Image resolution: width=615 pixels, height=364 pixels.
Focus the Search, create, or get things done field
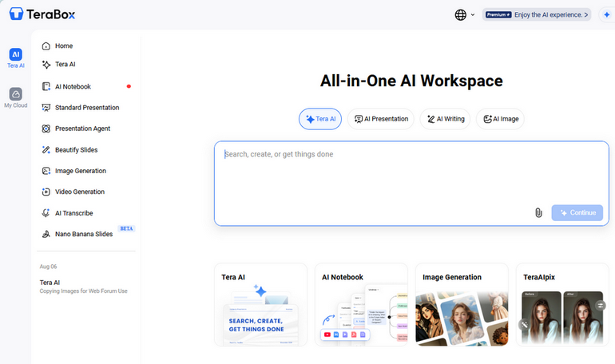click(x=411, y=184)
